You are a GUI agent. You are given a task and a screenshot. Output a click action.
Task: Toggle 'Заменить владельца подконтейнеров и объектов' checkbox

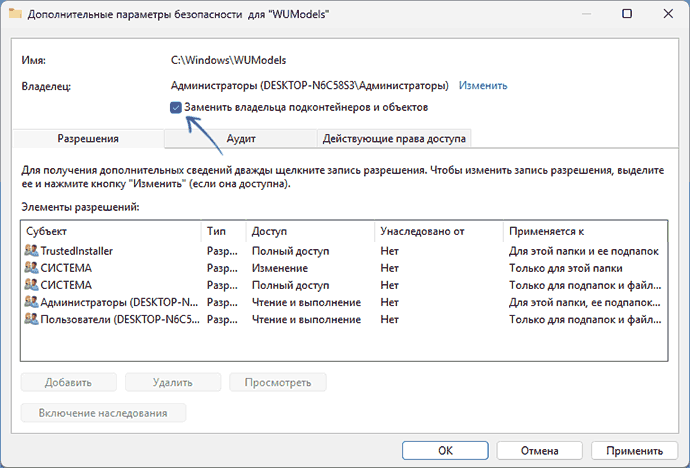pos(176,107)
